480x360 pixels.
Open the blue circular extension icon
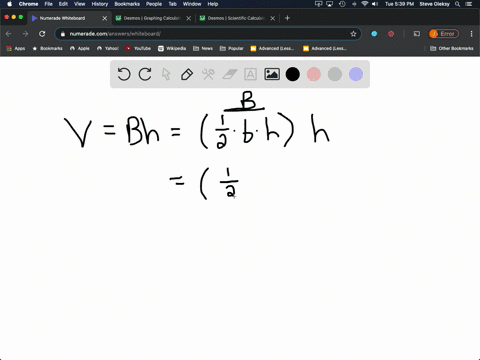(x=374, y=34)
